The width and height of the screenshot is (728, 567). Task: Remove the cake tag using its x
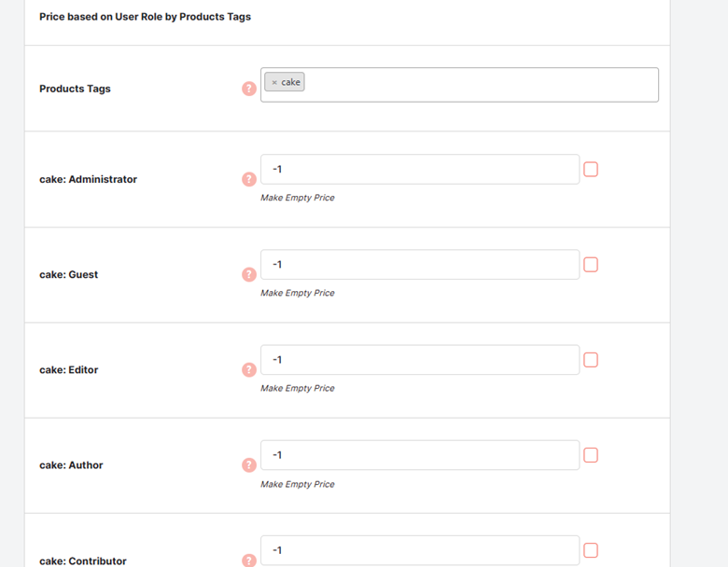pyautogui.click(x=274, y=83)
